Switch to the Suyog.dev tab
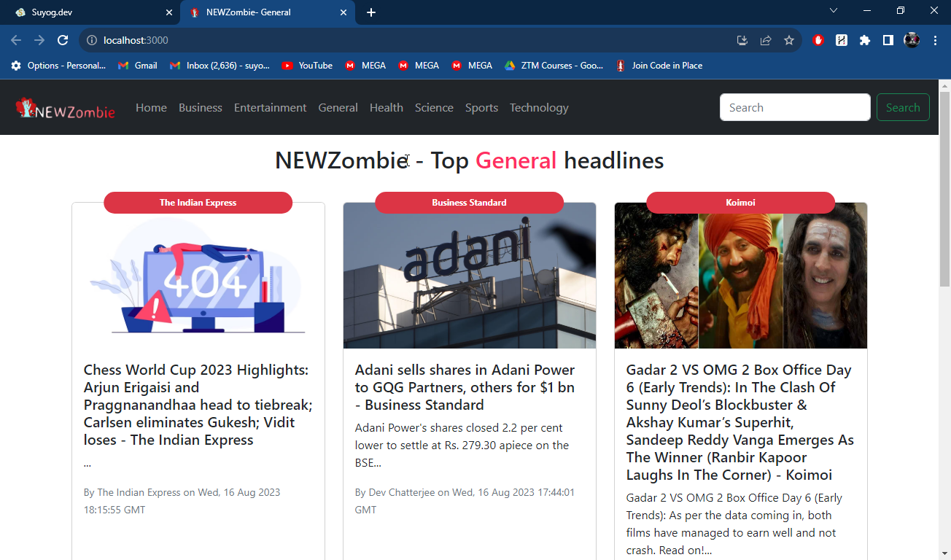951x560 pixels. pos(90,12)
